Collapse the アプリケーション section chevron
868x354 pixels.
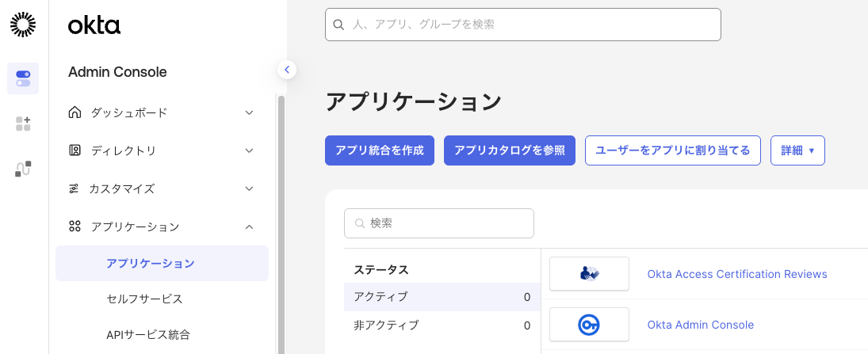tap(249, 226)
